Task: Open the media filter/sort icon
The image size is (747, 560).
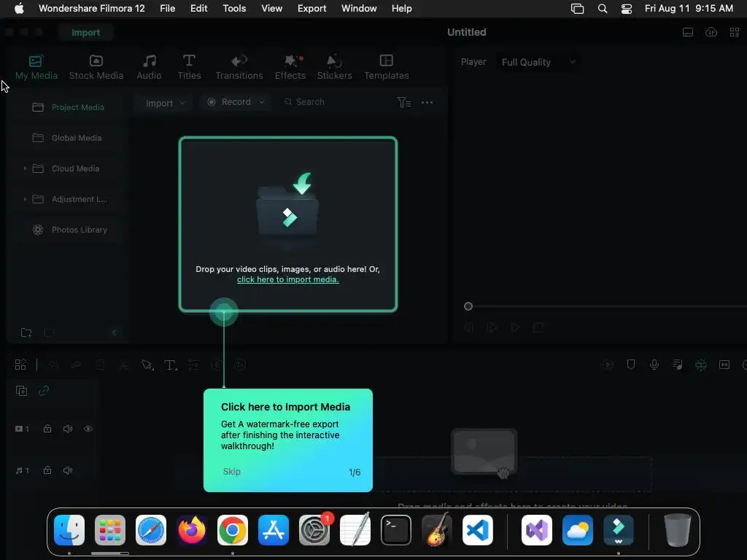Action: coord(403,102)
